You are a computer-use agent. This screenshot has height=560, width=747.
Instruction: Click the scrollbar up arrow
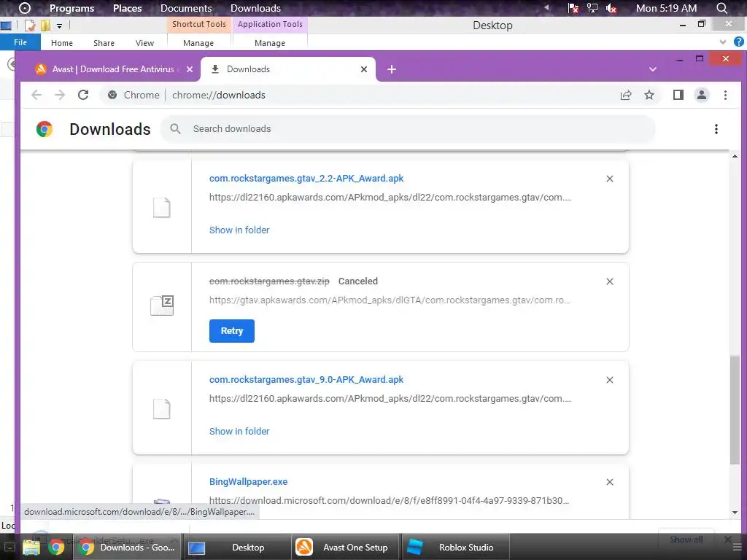735,156
